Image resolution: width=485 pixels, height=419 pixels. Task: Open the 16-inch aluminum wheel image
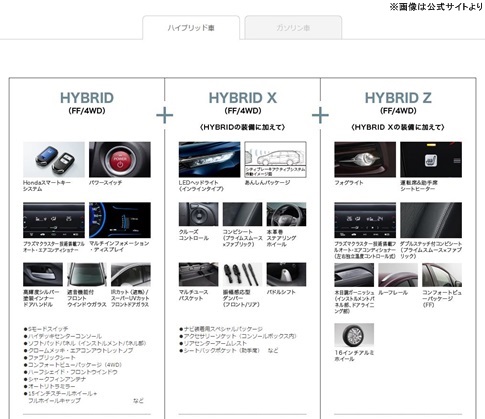click(354, 335)
